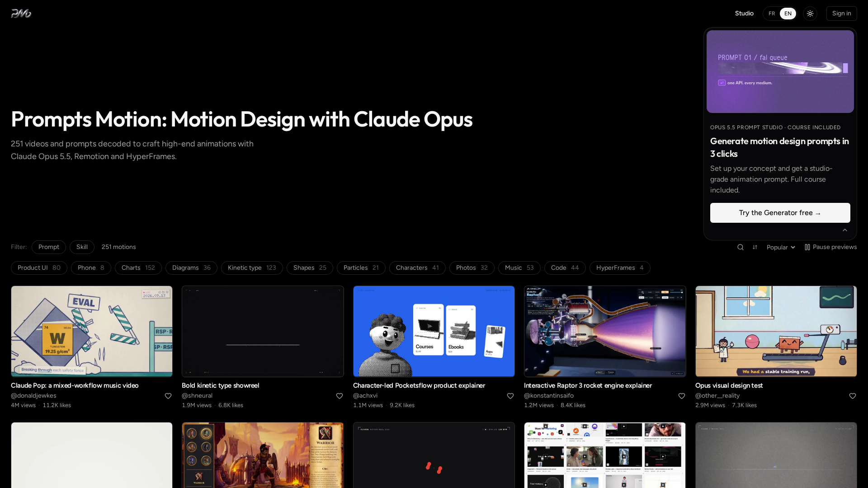Toggle the light/dark theme sun icon
The image size is (868, 488).
tap(810, 14)
